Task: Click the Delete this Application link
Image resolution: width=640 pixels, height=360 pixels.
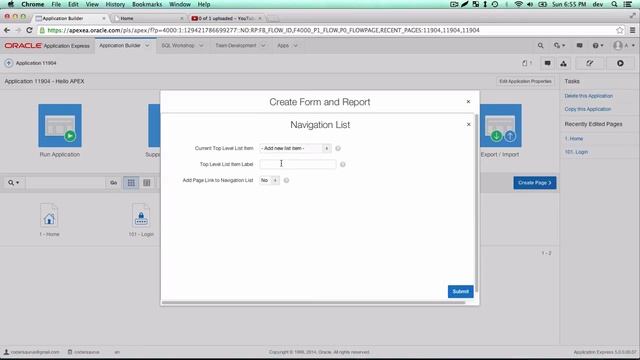Action: pyautogui.click(x=589, y=96)
